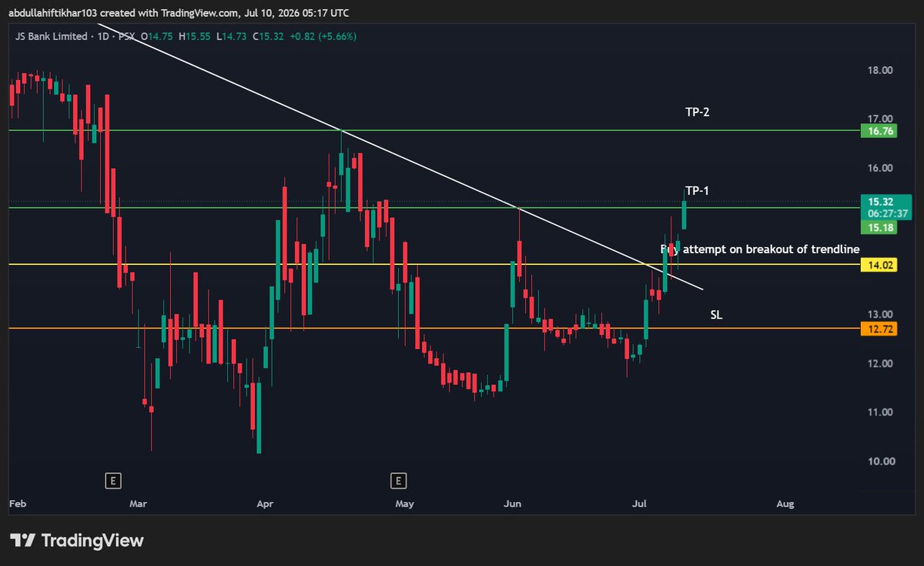Click the TP-2 text label

click(697, 112)
